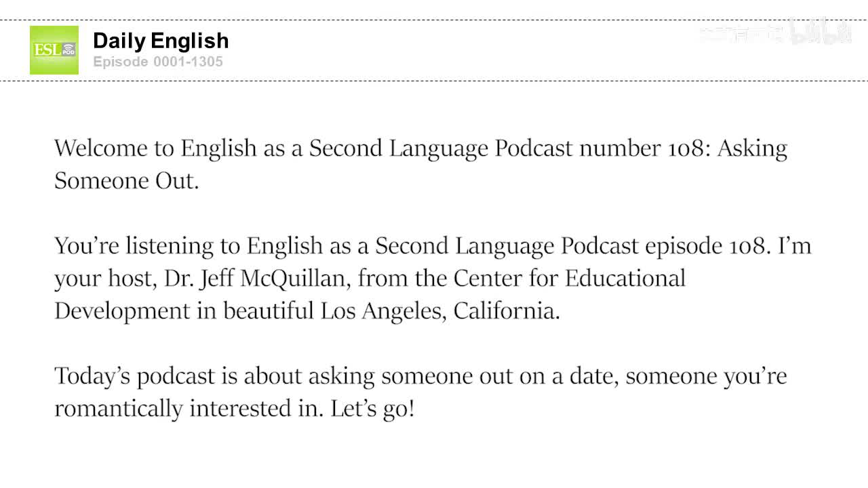The image size is (868, 488).
Task: Click the faint watermark text left of bilibili logo
Action: (741, 34)
